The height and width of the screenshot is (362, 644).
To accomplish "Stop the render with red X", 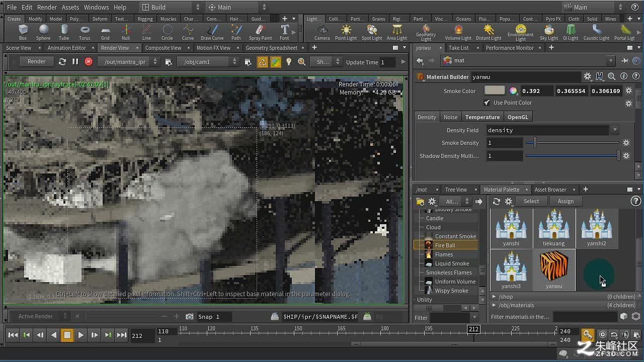I will click(x=89, y=62).
